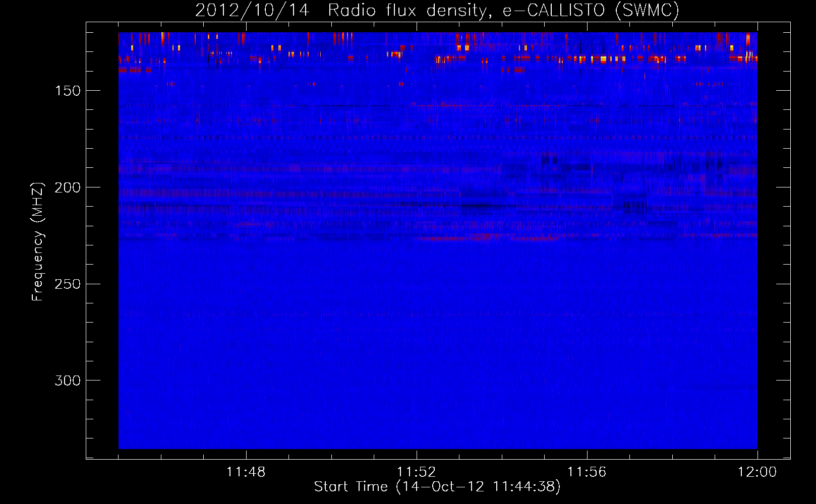
Task: Click the 11:48 time tick label
Action: pos(246,472)
